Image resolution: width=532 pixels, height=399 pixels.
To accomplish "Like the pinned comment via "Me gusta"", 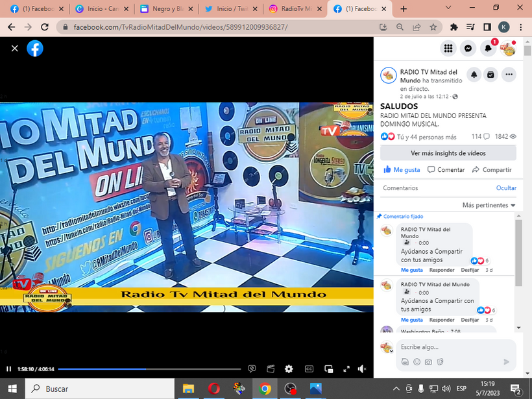I will tap(412, 270).
